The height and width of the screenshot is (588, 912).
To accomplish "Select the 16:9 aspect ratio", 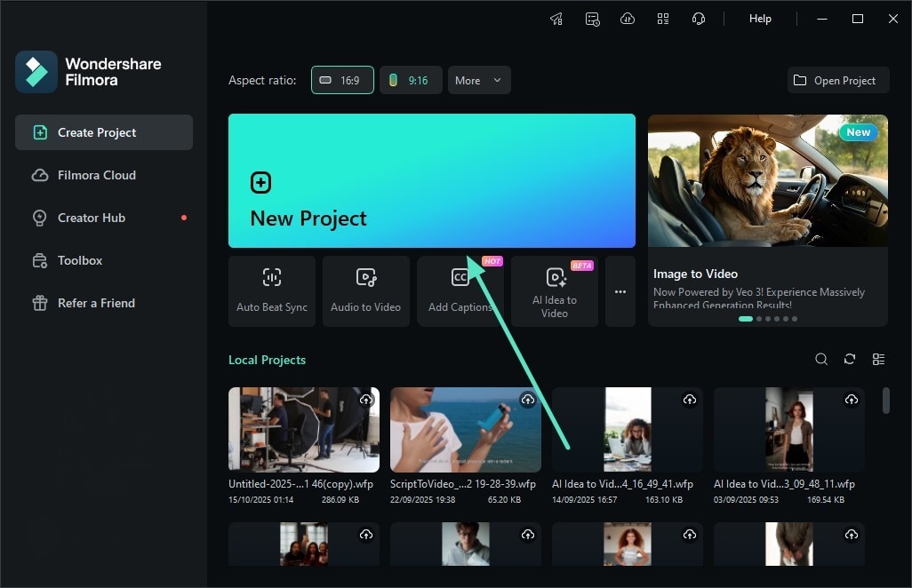I will 341,79.
